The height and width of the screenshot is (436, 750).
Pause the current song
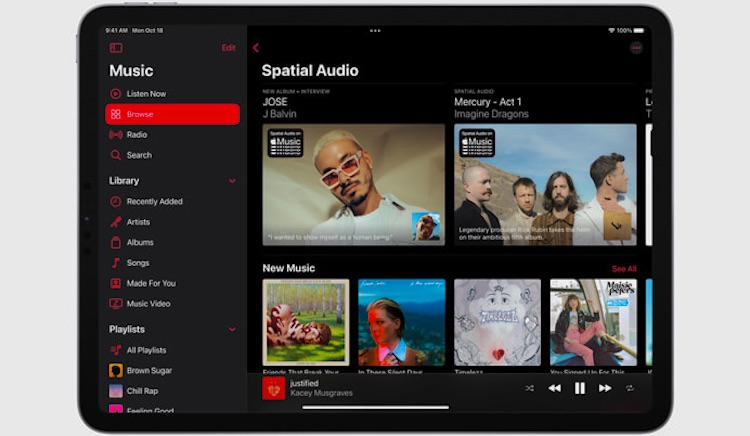point(580,388)
